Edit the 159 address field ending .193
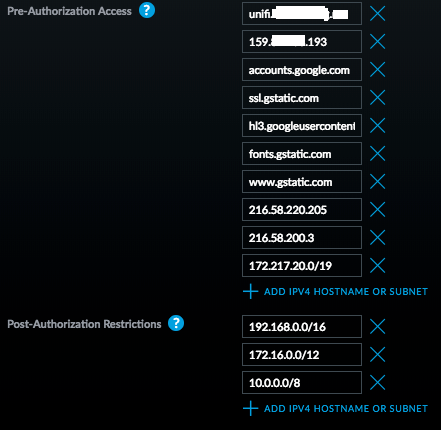This screenshot has height=430, width=441. [302, 42]
